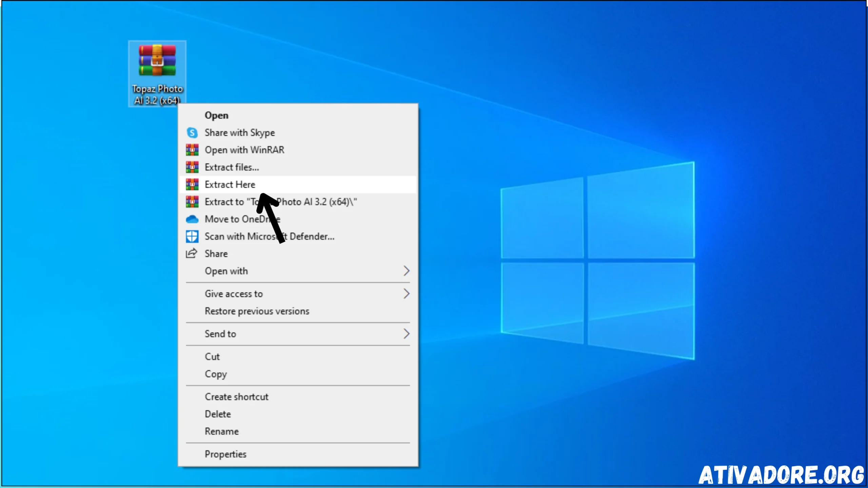Click WinRAR icon beside Extract files...
Viewport: 868px width, 488px height.
tap(192, 167)
